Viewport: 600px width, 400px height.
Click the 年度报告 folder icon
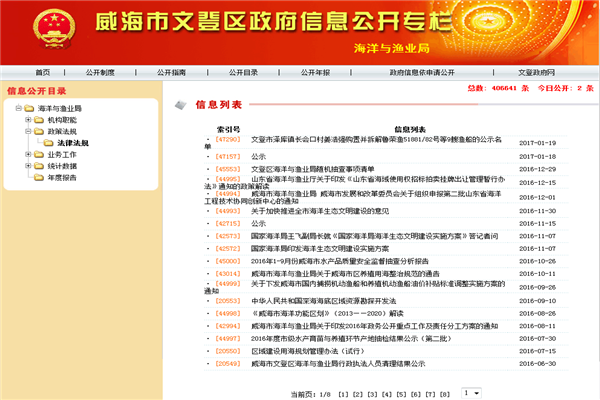[x=38, y=179]
